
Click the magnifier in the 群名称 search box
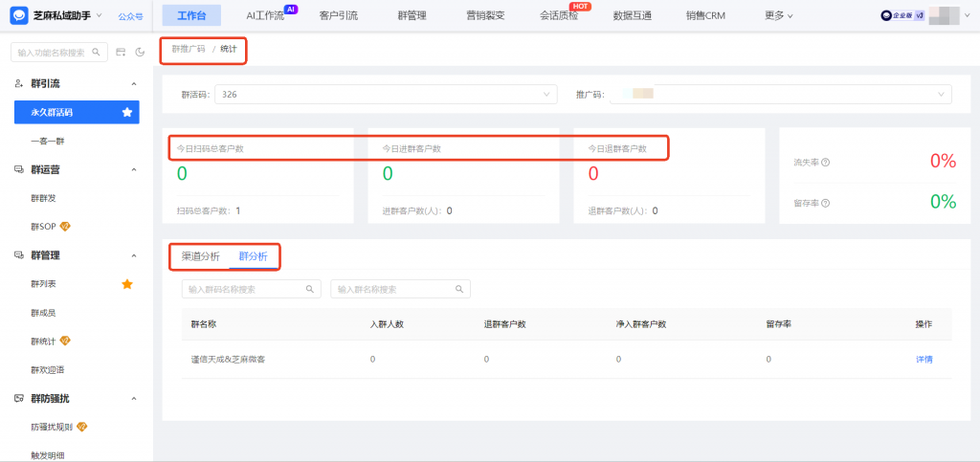[458, 289]
